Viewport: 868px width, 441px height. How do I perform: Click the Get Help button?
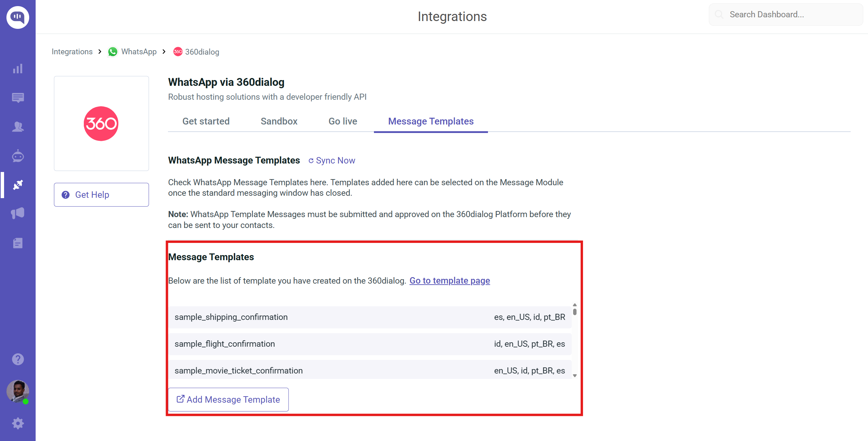[101, 195]
